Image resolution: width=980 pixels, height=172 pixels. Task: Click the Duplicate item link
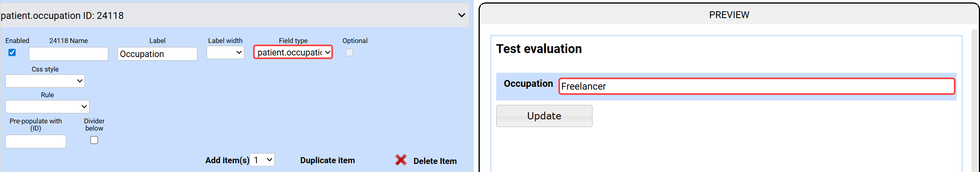pyautogui.click(x=327, y=160)
